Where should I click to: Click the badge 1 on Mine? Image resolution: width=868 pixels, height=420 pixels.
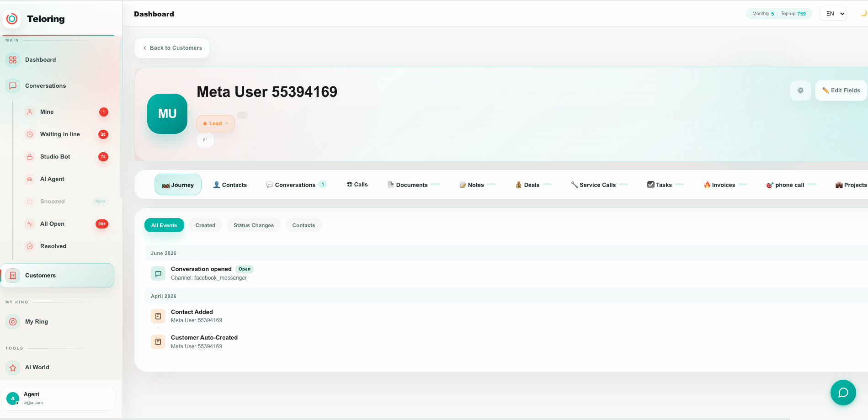tap(104, 112)
